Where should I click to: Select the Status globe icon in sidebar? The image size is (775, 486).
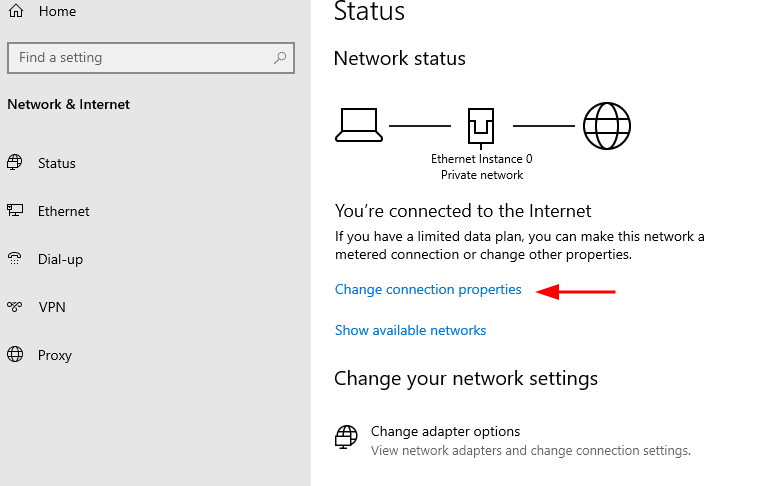pos(15,163)
